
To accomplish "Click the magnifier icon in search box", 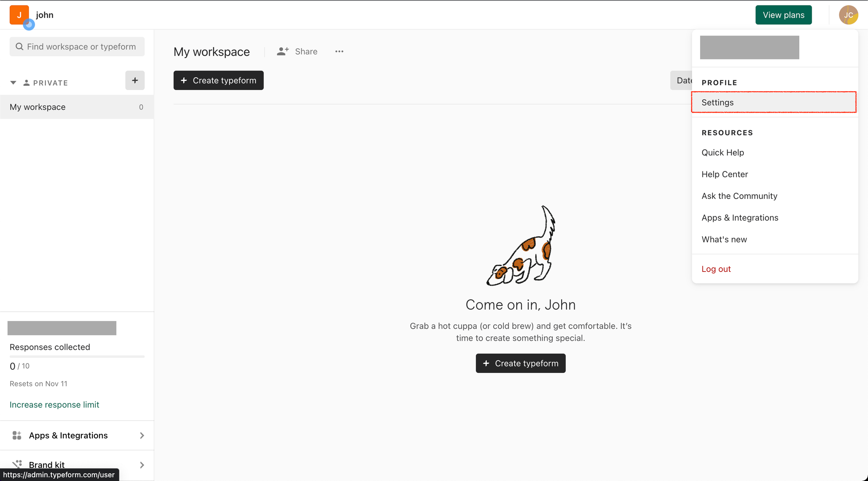I will pos(19,47).
